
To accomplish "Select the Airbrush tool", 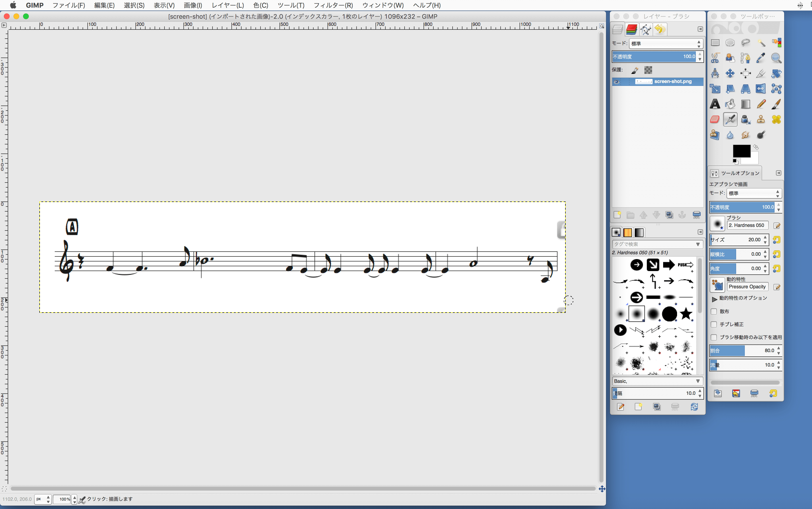I will (730, 119).
